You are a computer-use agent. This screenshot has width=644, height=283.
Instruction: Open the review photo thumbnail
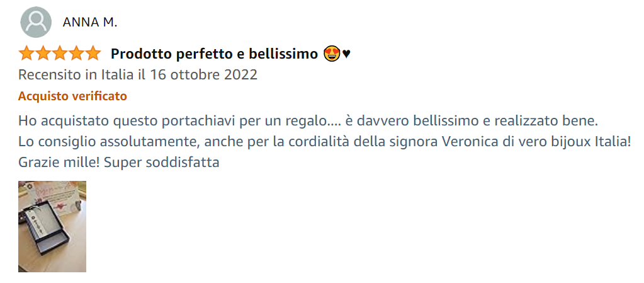pos(52,227)
